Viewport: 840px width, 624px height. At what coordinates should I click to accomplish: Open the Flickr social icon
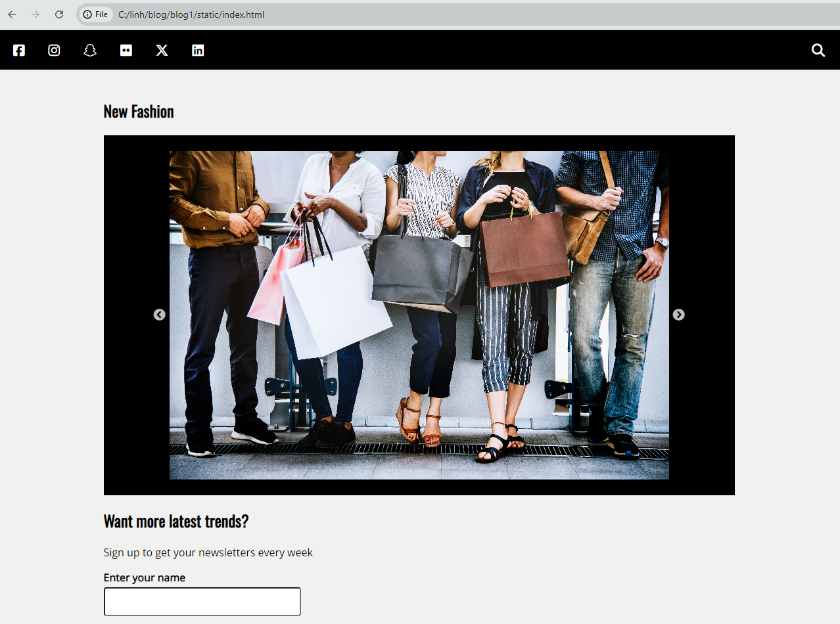pos(126,50)
